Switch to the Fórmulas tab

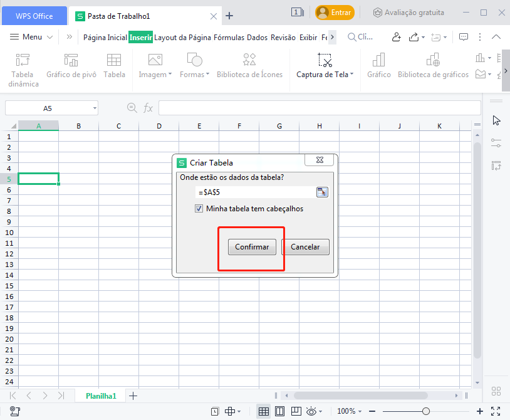229,37
